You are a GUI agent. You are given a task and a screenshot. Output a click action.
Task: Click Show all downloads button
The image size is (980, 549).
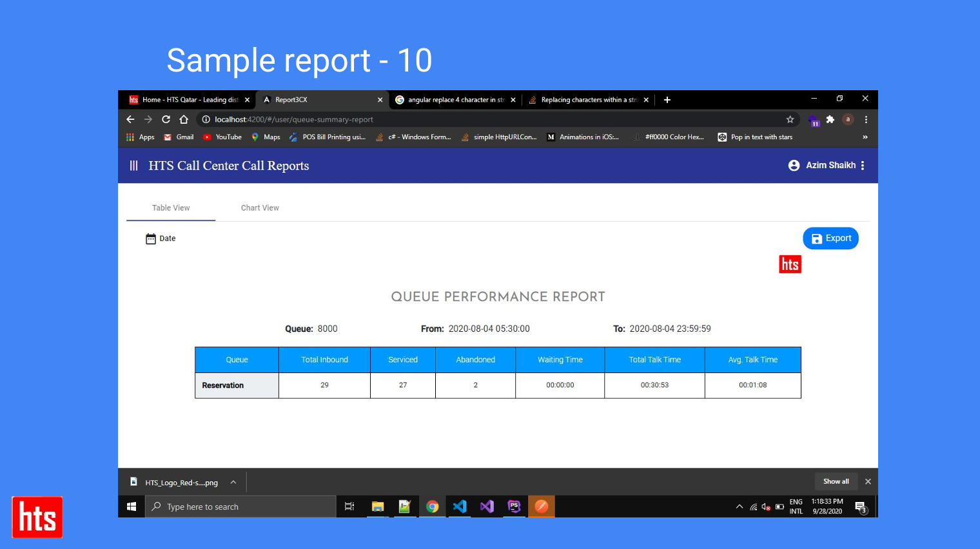point(836,481)
